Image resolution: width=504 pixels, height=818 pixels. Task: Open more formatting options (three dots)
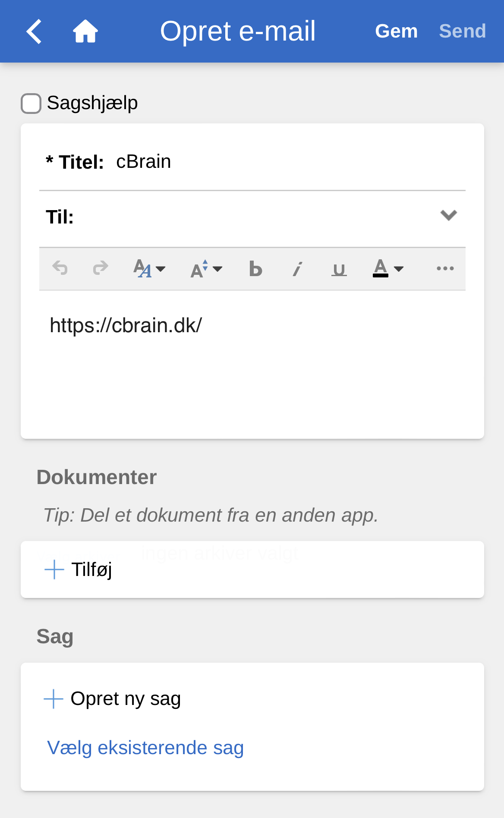click(445, 268)
